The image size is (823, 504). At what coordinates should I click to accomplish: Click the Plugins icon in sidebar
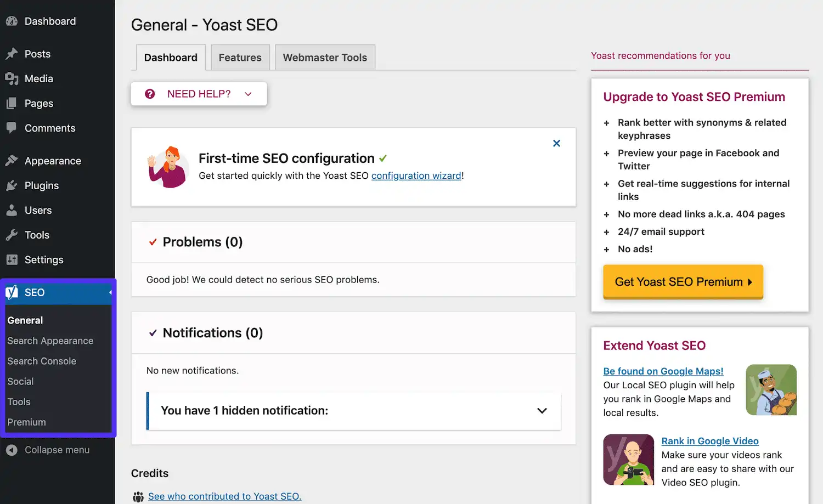tap(12, 185)
